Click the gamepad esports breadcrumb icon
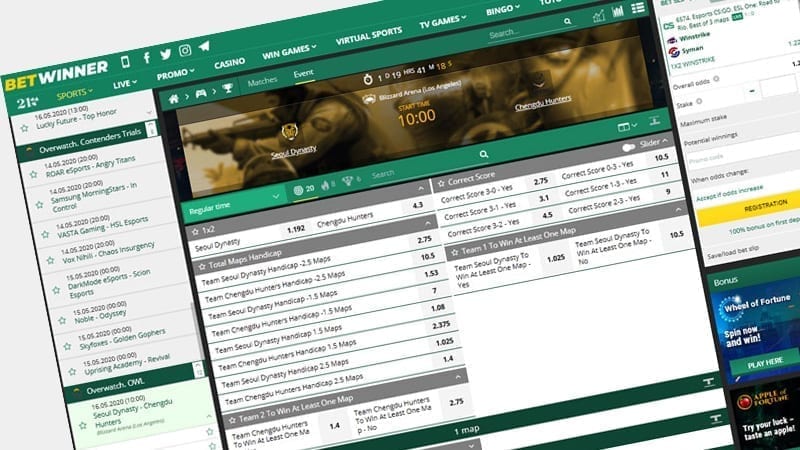This screenshot has height=450, width=800. coord(201,93)
